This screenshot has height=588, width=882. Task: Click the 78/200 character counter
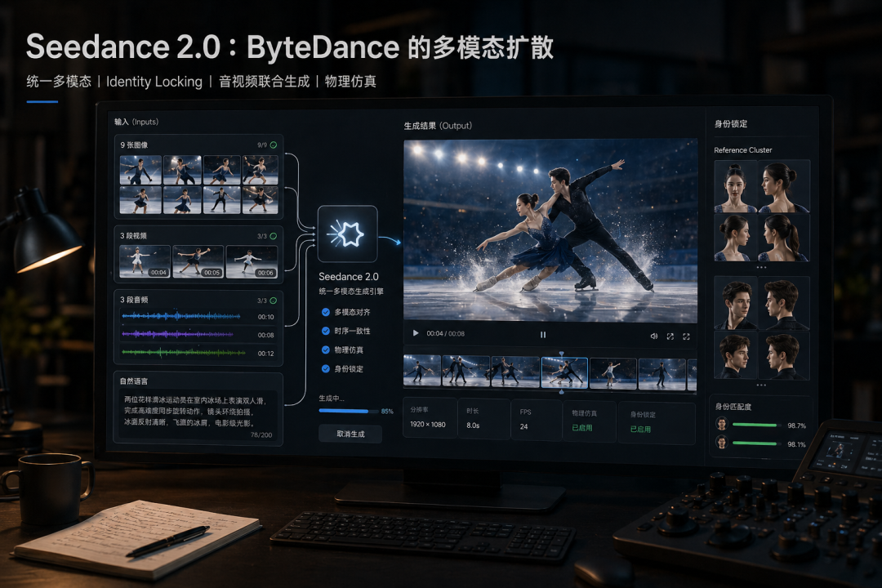coord(261,435)
